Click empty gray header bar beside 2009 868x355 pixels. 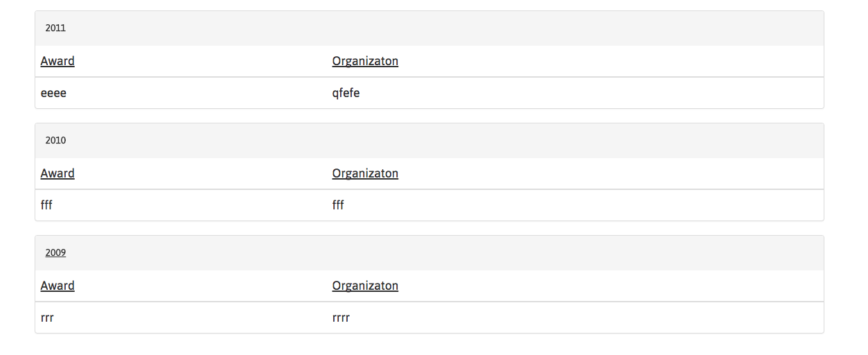click(443, 253)
